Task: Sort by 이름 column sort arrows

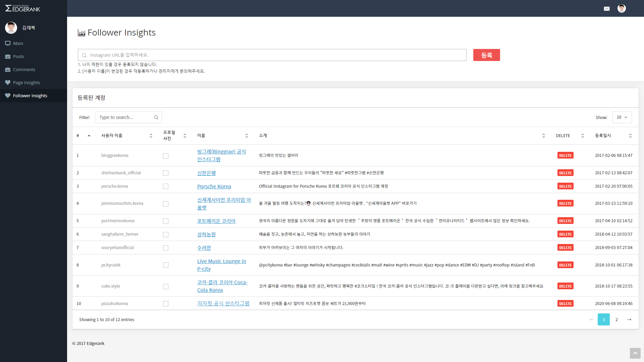Action: coord(247,136)
